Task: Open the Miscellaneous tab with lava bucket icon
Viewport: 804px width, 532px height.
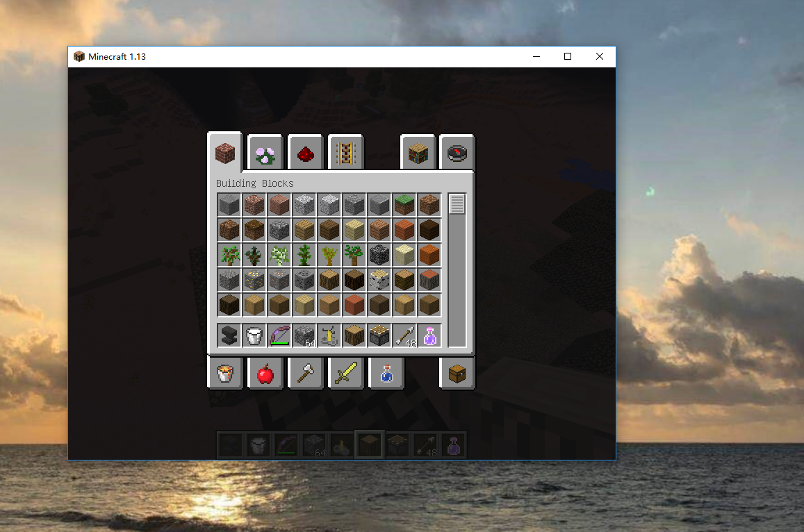Action: (x=224, y=373)
